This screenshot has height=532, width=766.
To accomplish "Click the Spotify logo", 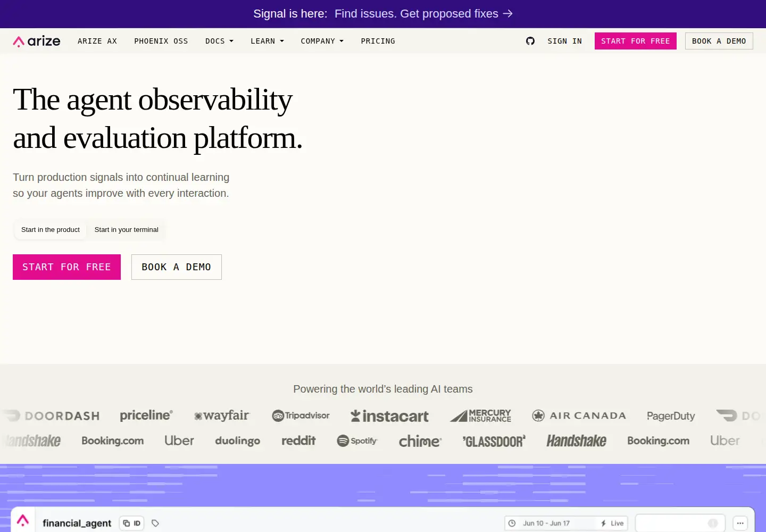I will click(x=357, y=440).
